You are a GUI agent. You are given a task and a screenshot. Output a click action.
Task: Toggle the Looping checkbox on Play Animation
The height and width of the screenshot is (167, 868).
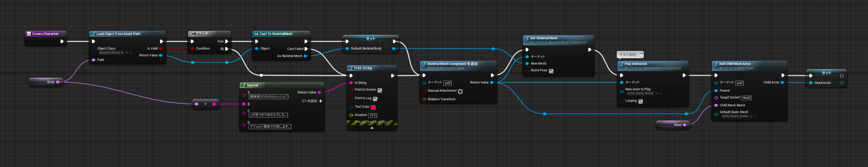coord(640,101)
